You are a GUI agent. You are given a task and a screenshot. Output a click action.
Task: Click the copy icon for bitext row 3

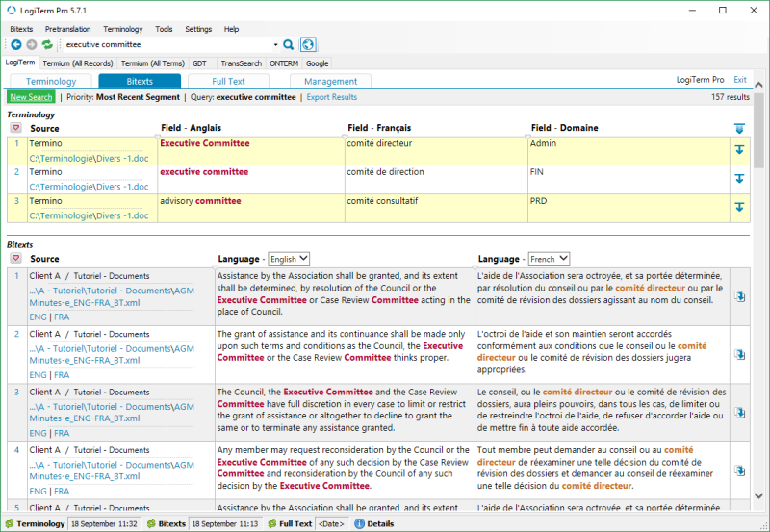point(740,413)
